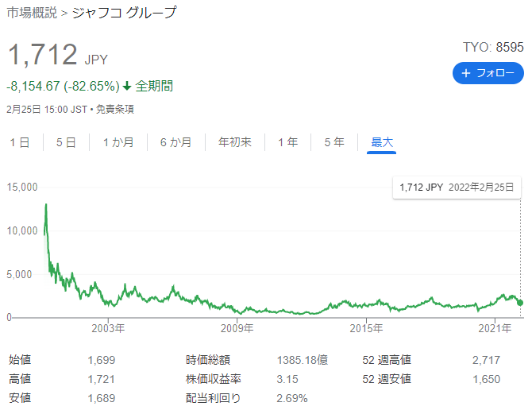Select the 1日 time range tab

click(20, 142)
